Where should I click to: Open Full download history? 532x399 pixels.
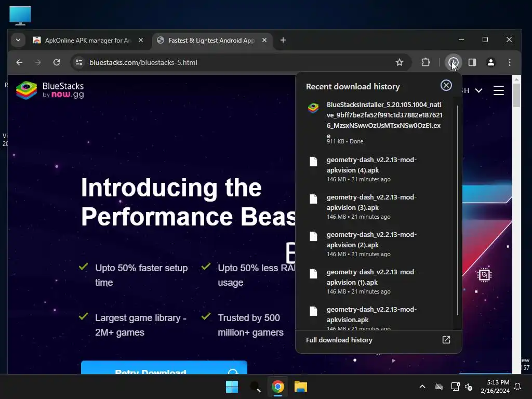[x=378, y=340]
